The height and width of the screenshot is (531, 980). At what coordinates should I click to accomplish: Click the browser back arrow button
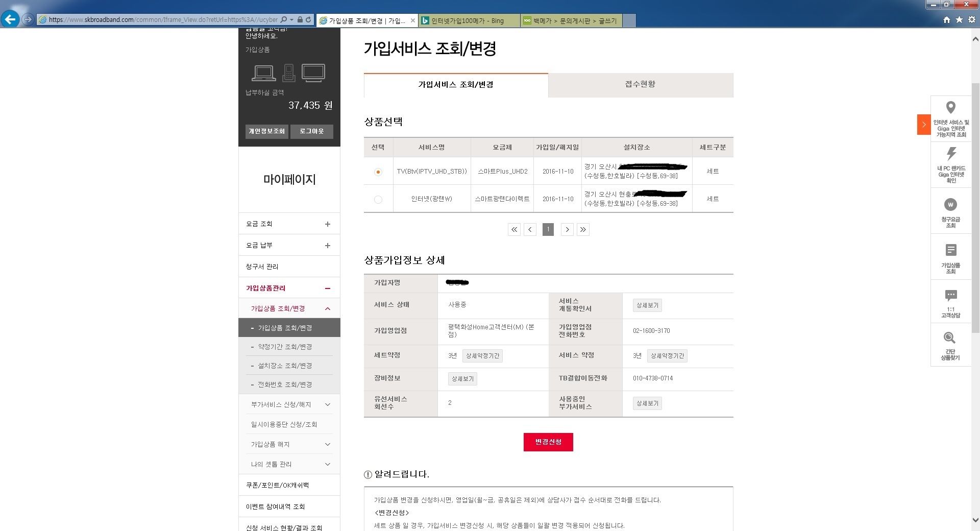tap(10, 19)
